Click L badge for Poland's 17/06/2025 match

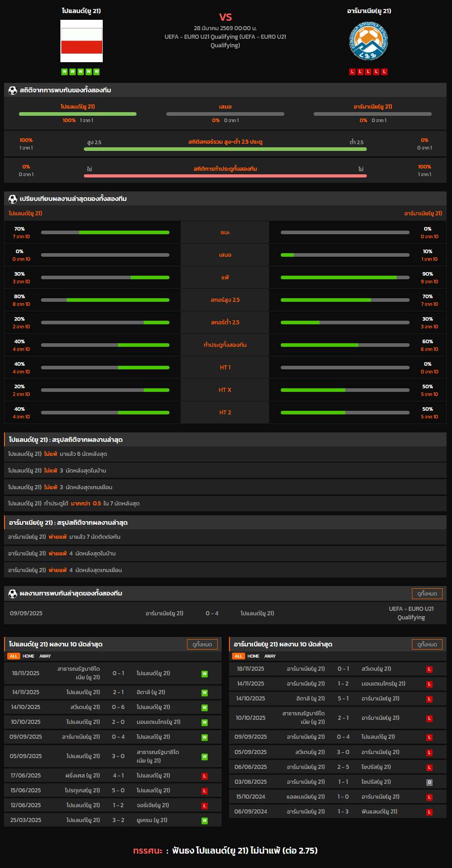(x=205, y=776)
